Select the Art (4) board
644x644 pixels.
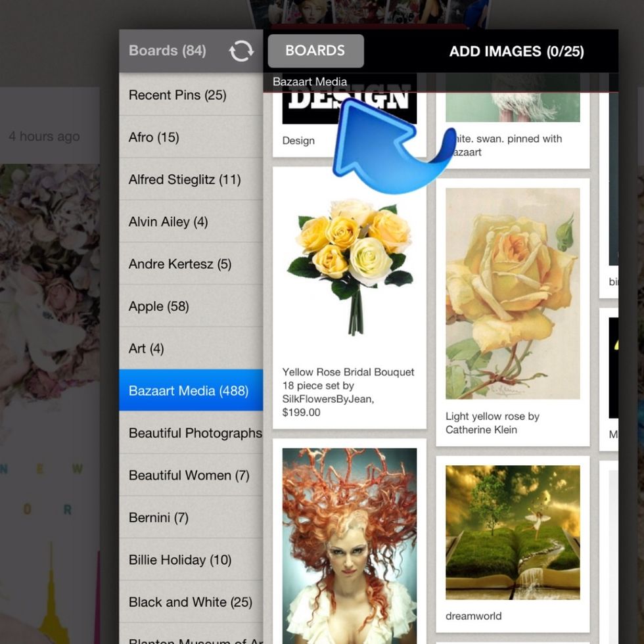(x=191, y=349)
